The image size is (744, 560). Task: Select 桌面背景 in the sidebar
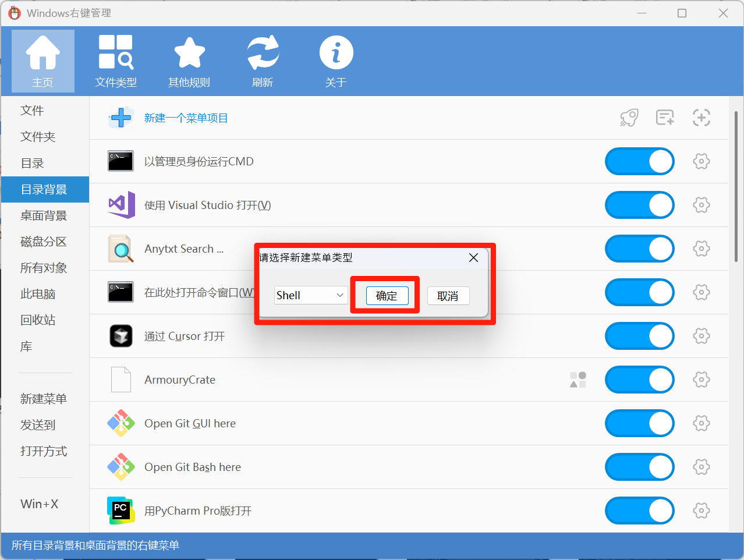tap(44, 215)
